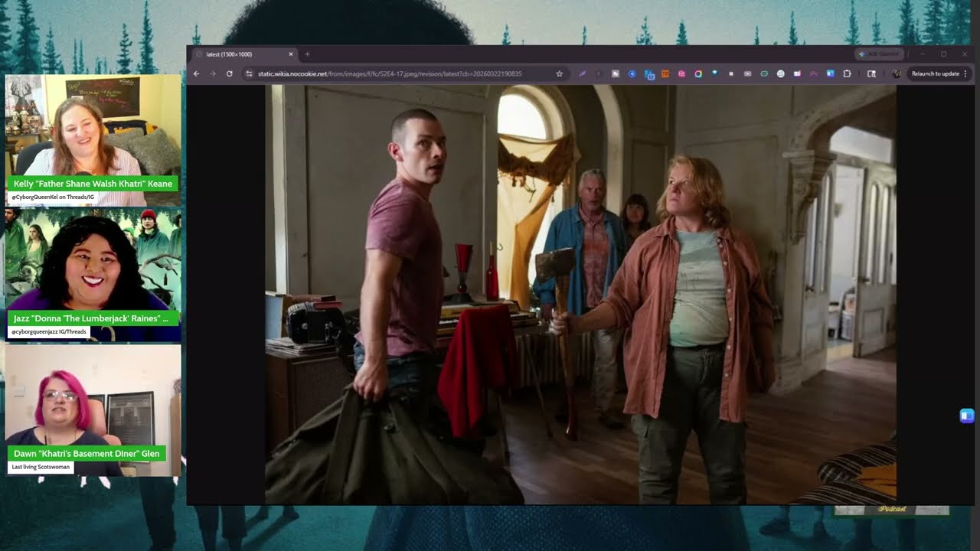Screen dimensions: 980x551
Task: Open the Chrome three-dot menu
Action: pyautogui.click(x=965, y=73)
